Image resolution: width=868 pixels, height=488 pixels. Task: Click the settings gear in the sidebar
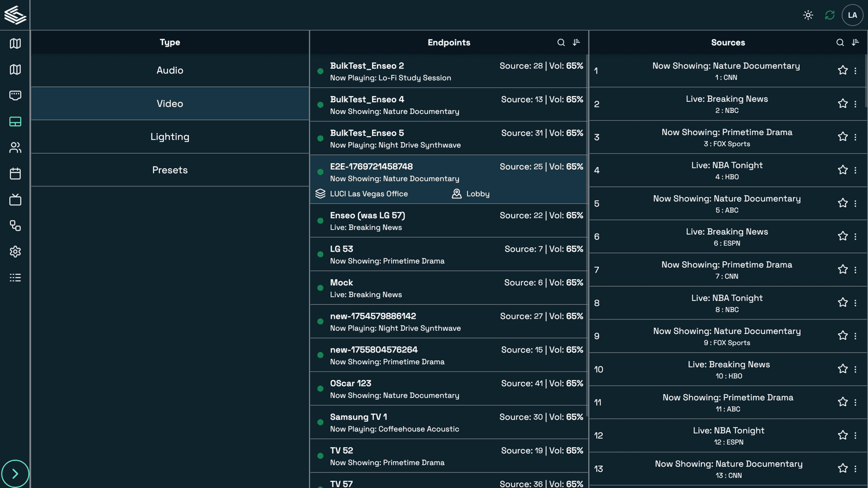(15, 252)
